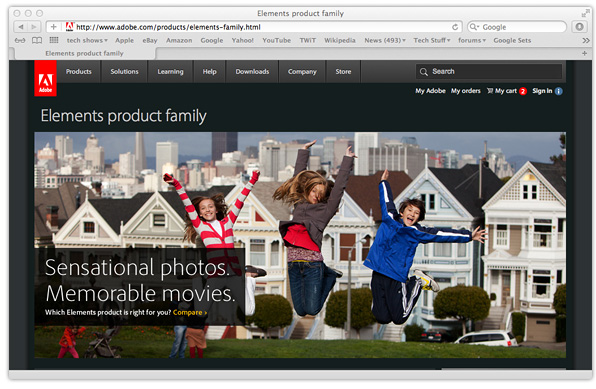Show more bookmarks via double chevron
596x389 pixels.
pos(586,40)
